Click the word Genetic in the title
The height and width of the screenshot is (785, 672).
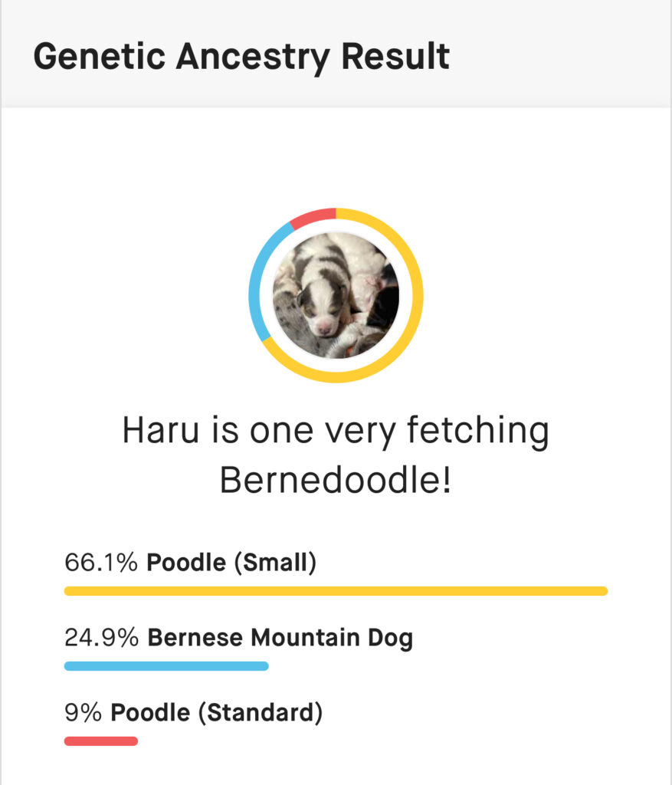[x=102, y=57]
